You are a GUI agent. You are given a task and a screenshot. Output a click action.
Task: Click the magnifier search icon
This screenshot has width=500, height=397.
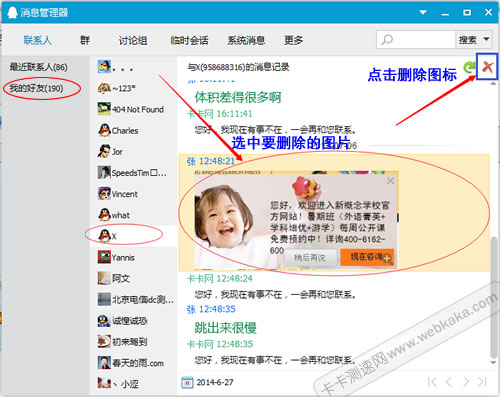click(x=387, y=40)
